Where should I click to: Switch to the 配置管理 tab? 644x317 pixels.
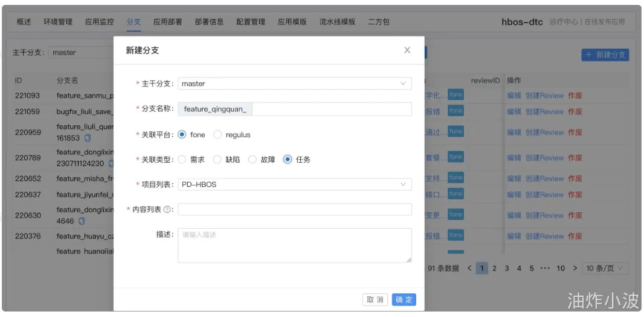tap(251, 22)
